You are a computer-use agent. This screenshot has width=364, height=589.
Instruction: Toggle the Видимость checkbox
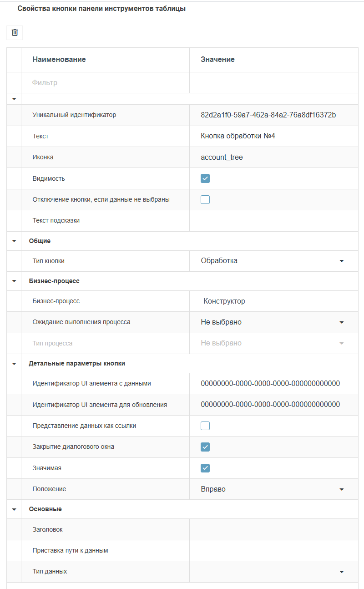[205, 178]
